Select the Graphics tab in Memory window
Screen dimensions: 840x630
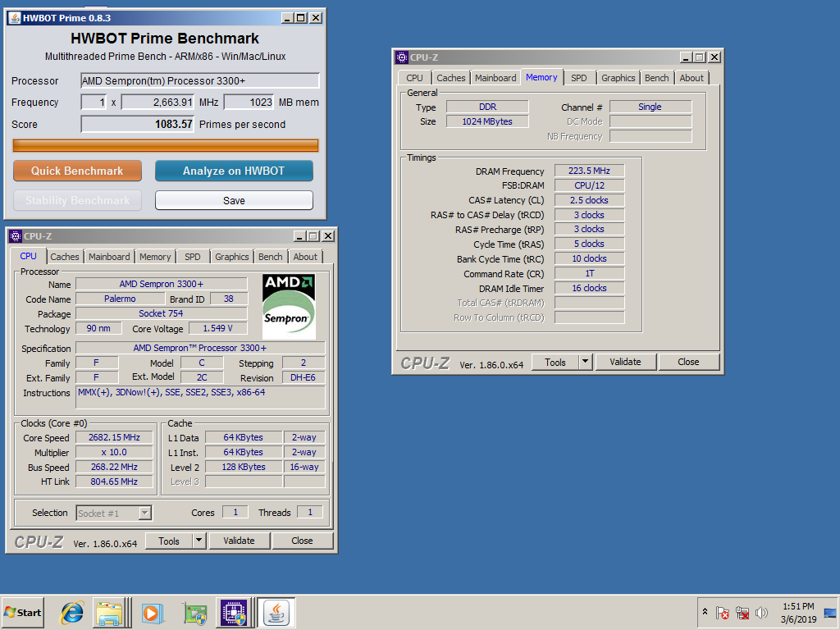pos(619,78)
